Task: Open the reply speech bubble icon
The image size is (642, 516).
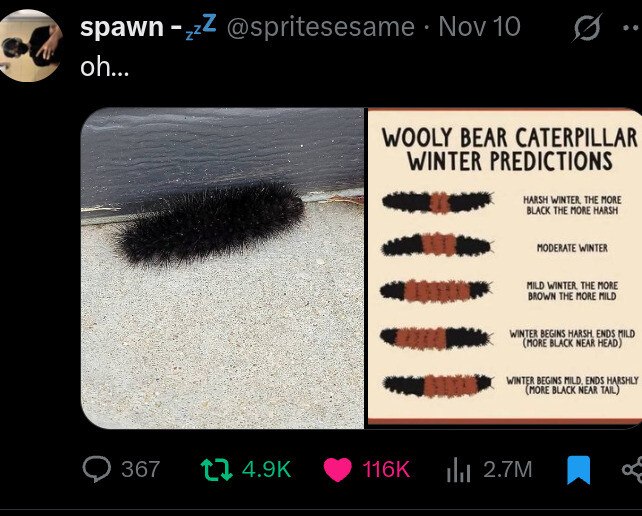Action: [x=97, y=469]
